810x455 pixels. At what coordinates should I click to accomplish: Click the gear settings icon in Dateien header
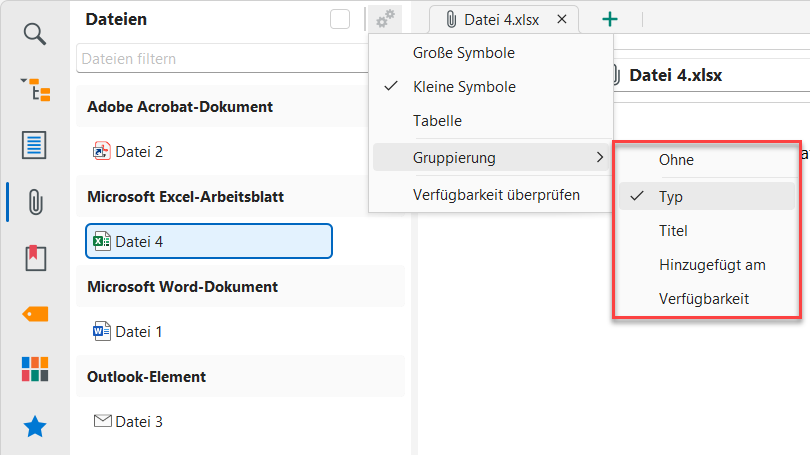[x=385, y=19]
